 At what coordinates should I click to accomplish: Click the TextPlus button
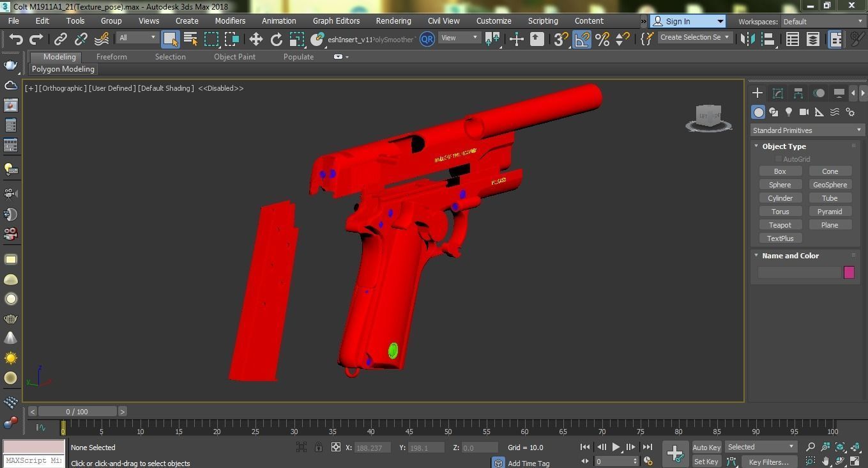(x=780, y=238)
